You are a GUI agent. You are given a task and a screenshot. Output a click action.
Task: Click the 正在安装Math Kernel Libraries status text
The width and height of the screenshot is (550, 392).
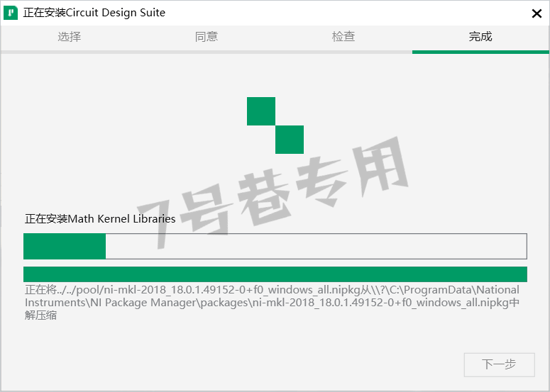pos(100,219)
